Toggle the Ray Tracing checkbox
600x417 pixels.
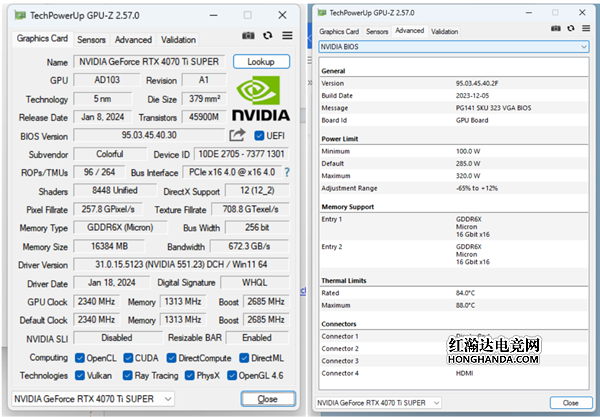pos(127,375)
